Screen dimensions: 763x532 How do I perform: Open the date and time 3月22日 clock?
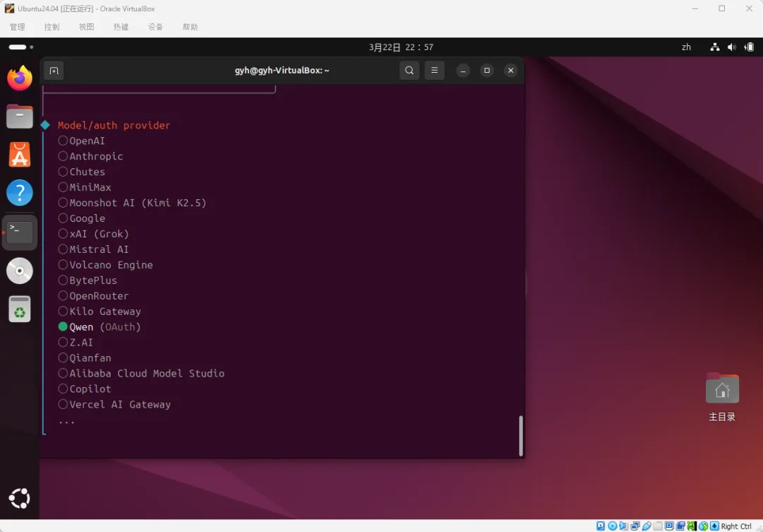click(x=401, y=47)
